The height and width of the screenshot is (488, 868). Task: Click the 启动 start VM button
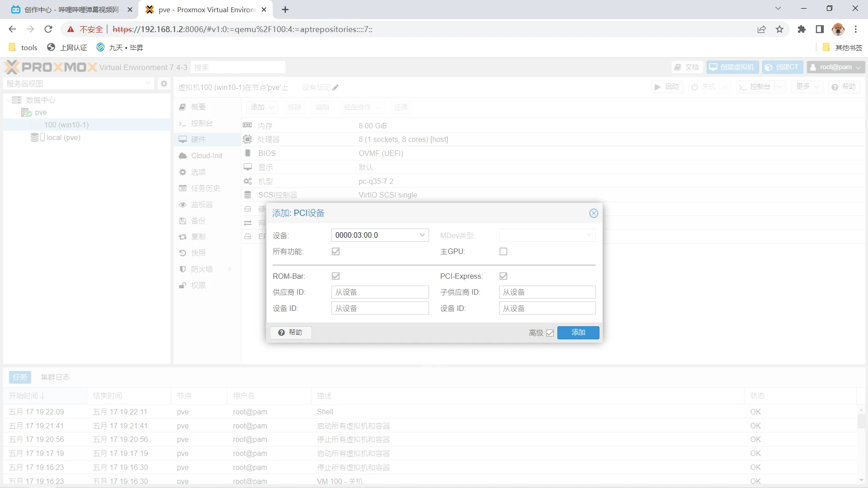click(x=667, y=87)
